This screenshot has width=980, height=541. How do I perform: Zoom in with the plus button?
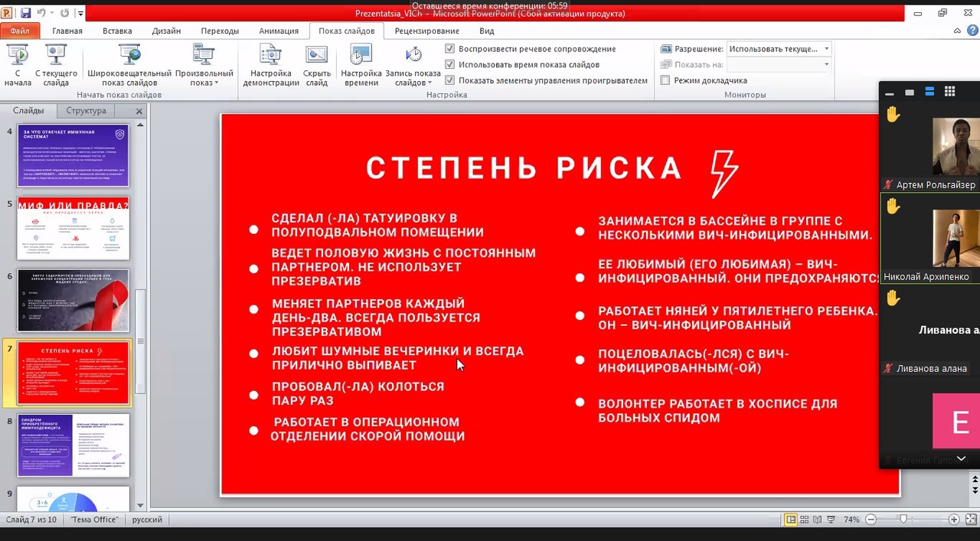pos(954,520)
